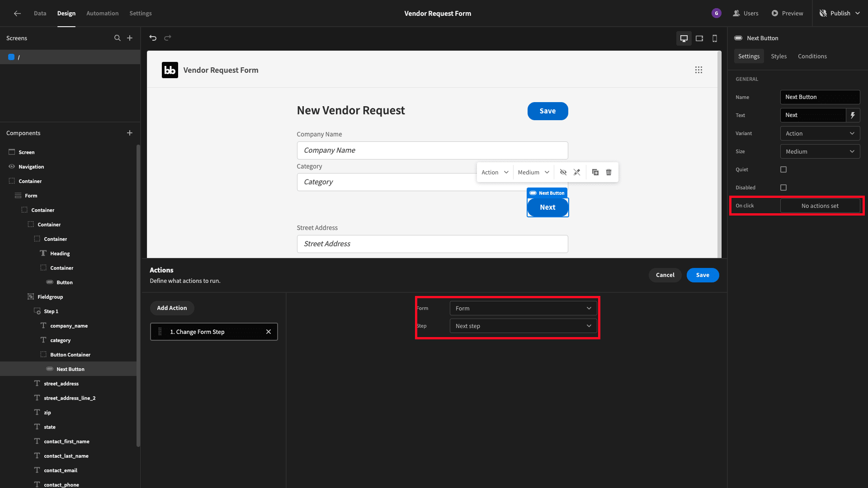Switch to the Conditions tab
The height and width of the screenshot is (488, 868).
tap(812, 56)
